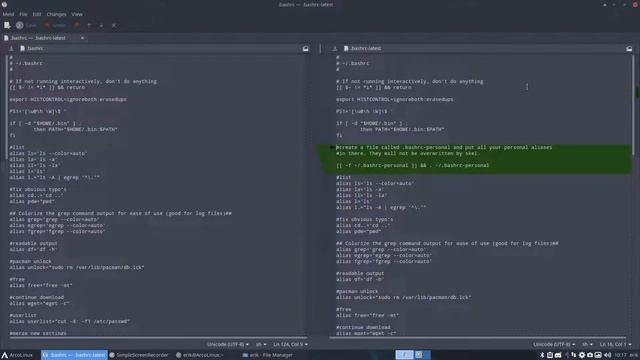This screenshot has height=360, width=640.
Task: Click the picture tray icon
Action: 598,355
